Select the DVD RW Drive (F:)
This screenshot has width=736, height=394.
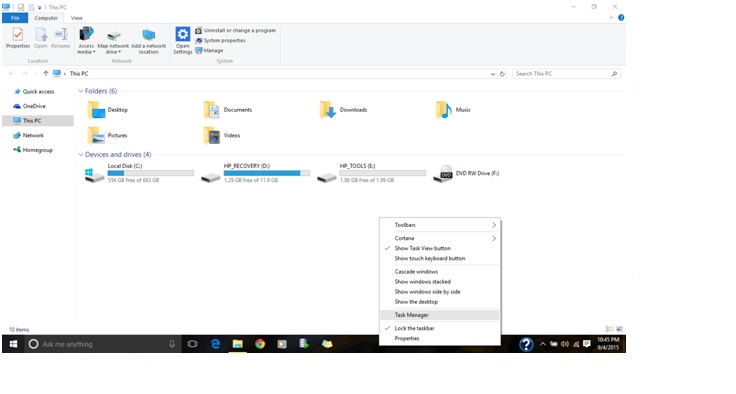point(466,173)
